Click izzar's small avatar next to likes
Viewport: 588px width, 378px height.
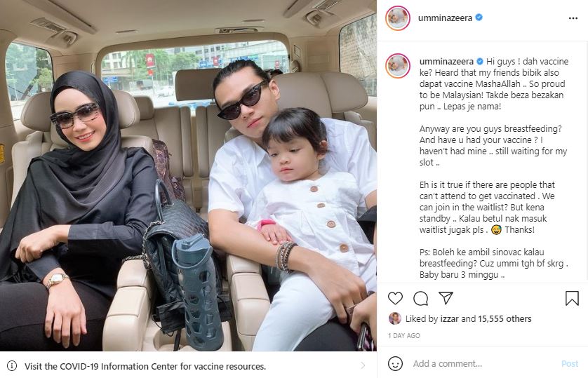click(x=395, y=318)
